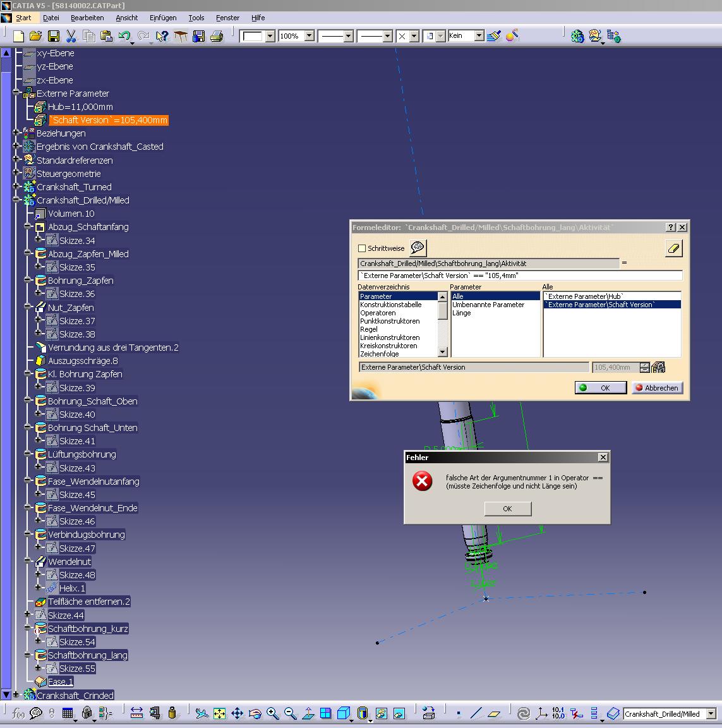Click the Datenverzeichnis list scrollbar down arrow
This screenshot has height=728, width=722.
[443, 353]
